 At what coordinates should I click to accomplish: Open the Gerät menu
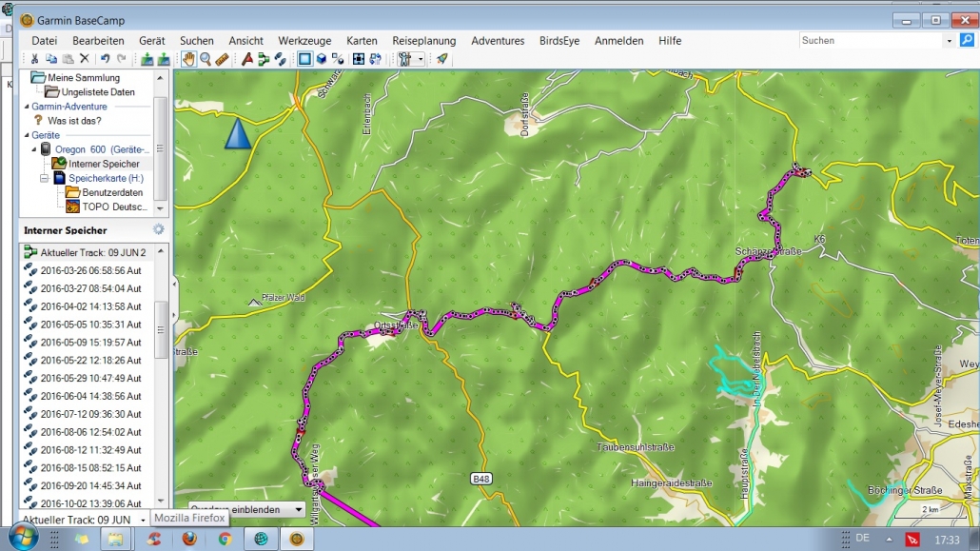pos(152,41)
